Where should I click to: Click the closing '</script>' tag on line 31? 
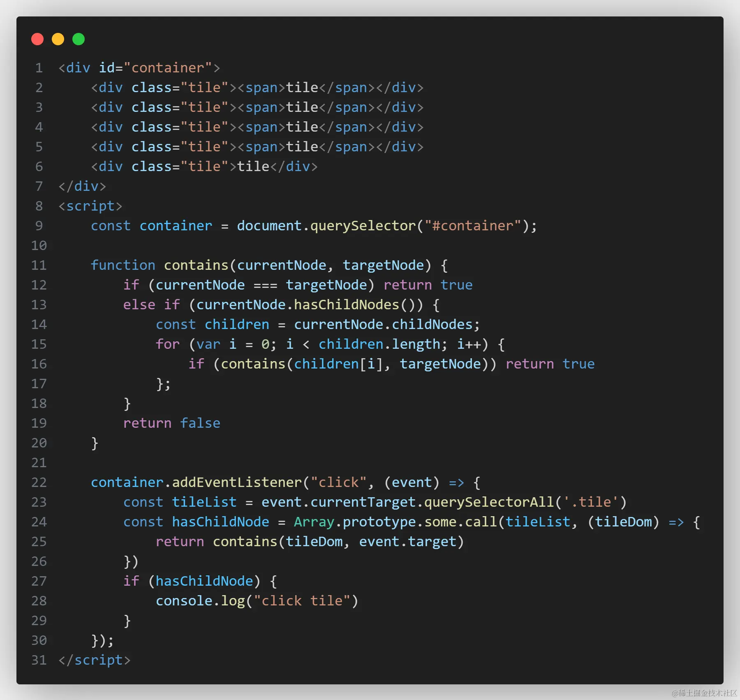(95, 660)
